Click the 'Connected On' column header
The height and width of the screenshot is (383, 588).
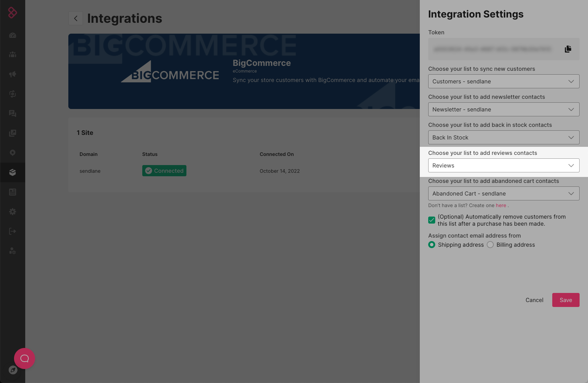[x=277, y=154]
